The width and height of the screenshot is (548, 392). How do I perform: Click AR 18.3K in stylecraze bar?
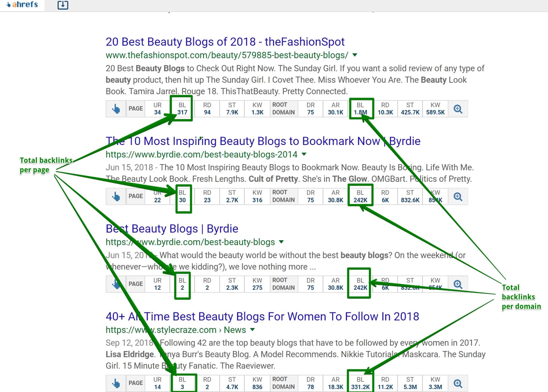[x=335, y=383]
